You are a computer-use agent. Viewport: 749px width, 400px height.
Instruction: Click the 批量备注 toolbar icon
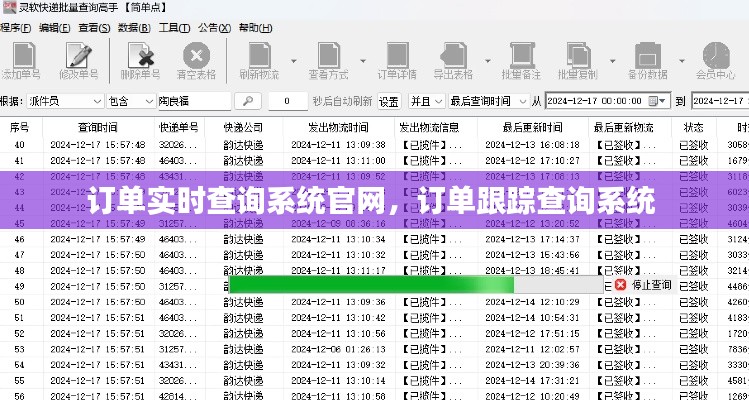(520, 59)
